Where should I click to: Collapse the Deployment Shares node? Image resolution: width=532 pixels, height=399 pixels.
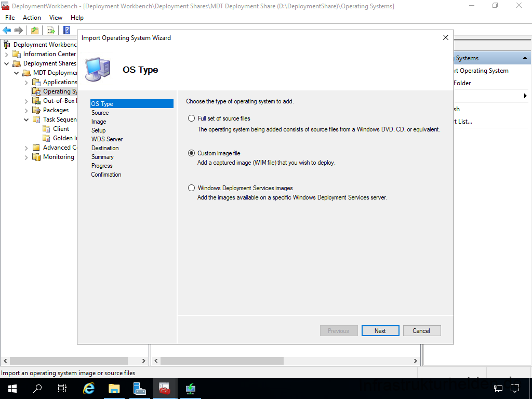click(6, 63)
